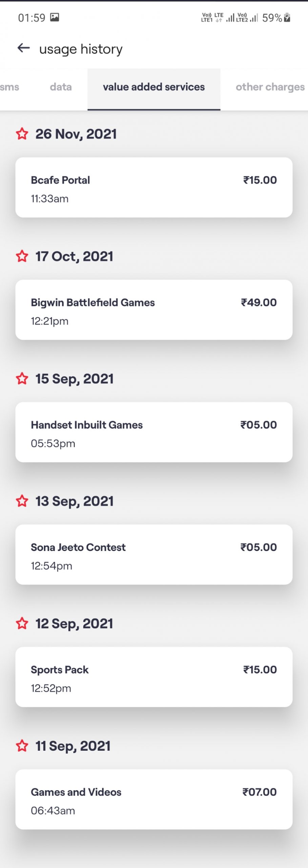Tap the back arrow icon

click(x=24, y=48)
